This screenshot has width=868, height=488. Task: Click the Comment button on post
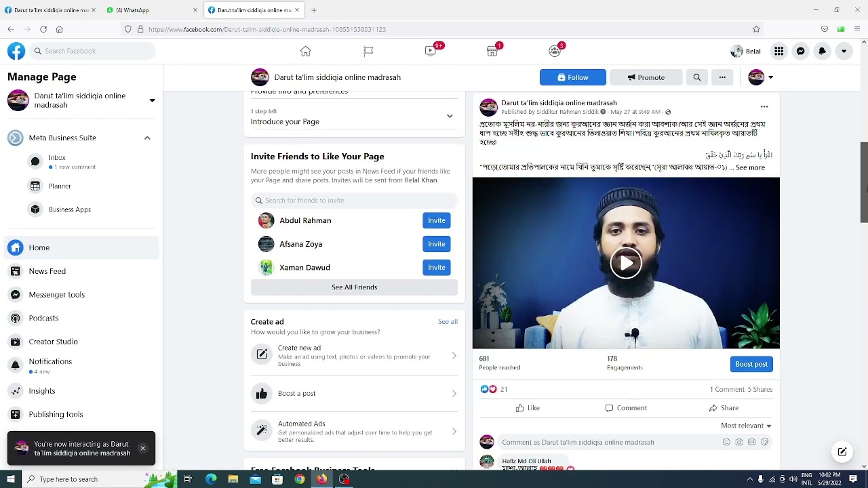pyautogui.click(x=626, y=408)
